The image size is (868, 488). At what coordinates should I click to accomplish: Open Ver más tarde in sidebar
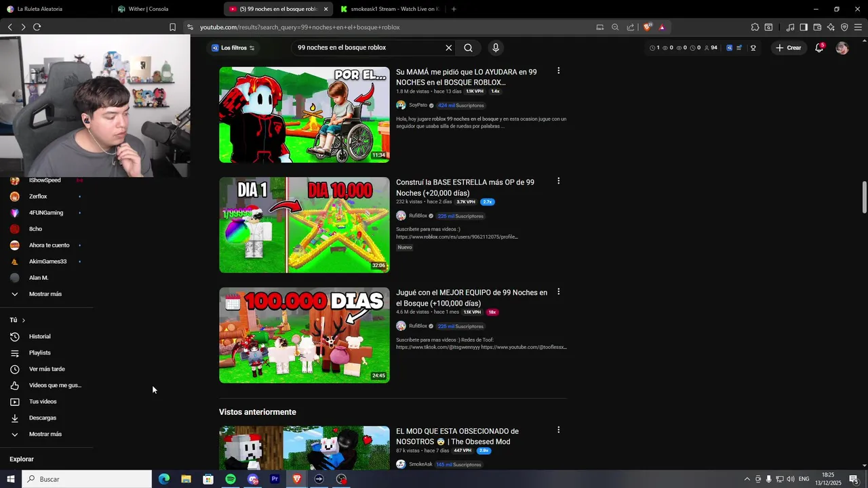(x=46, y=369)
